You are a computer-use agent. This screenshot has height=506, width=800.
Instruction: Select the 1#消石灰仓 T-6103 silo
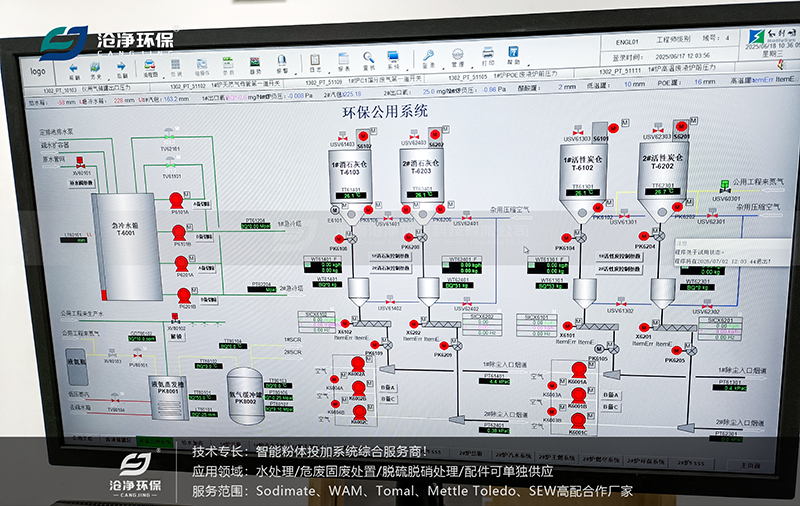[350, 176]
